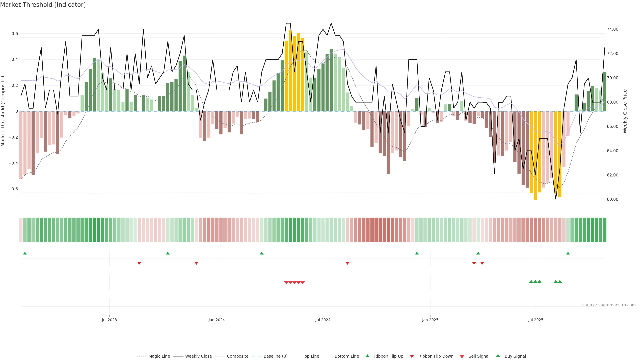The image size is (644, 362).
Task: Click the last buy signal marker
Action: pyautogui.click(x=560, y=282)
